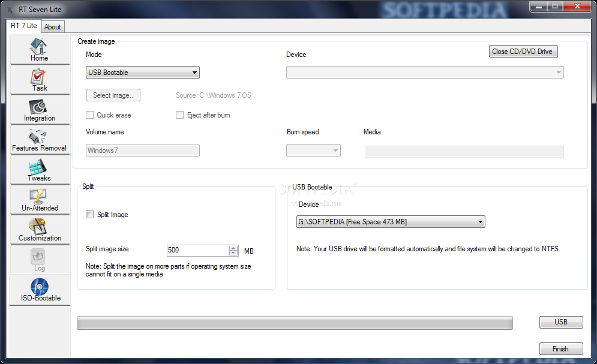Click the Select image.. button
The image size is (597, 364).
(113, 95)
